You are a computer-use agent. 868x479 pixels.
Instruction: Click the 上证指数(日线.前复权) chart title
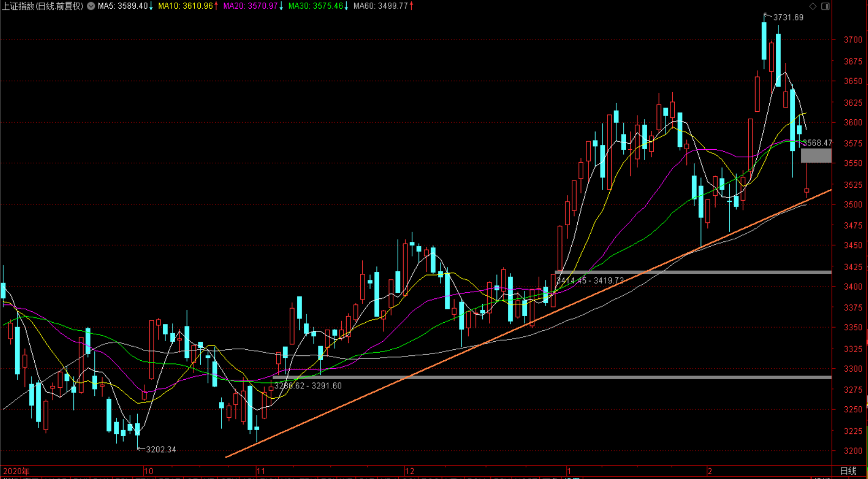43,6
